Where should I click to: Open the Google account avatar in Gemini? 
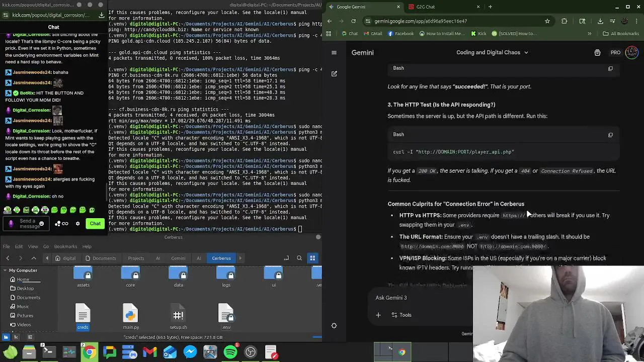(x=631, y=52)
